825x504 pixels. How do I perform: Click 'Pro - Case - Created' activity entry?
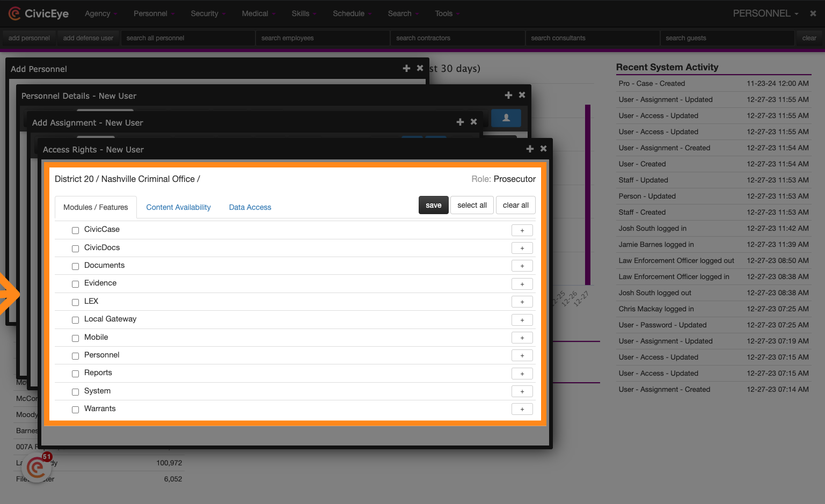click(x=713, y=83)
